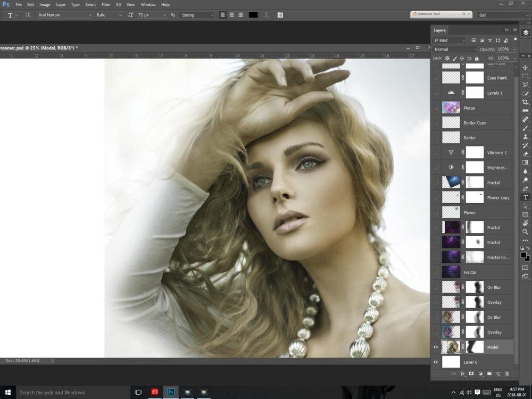Click the delete layer trash icon
Screen dimensions: 532x399
point(506,374)
